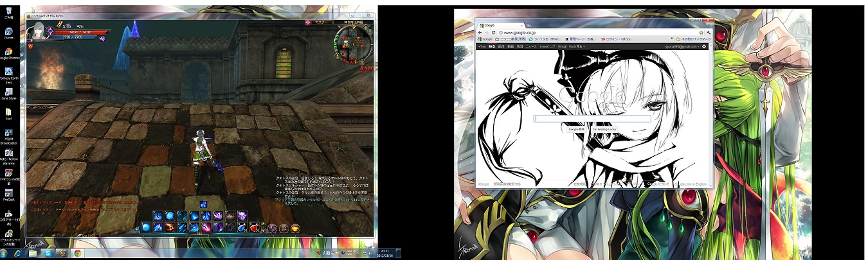Click Chrome's back navigation button
Image resolution: width=868 pixels, height=260 pixels.
coord(480,32)
